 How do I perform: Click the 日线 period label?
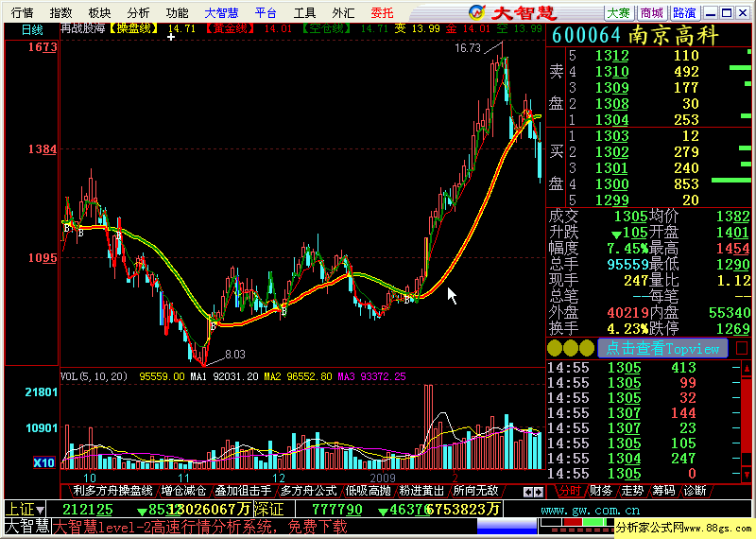(32, 30)
